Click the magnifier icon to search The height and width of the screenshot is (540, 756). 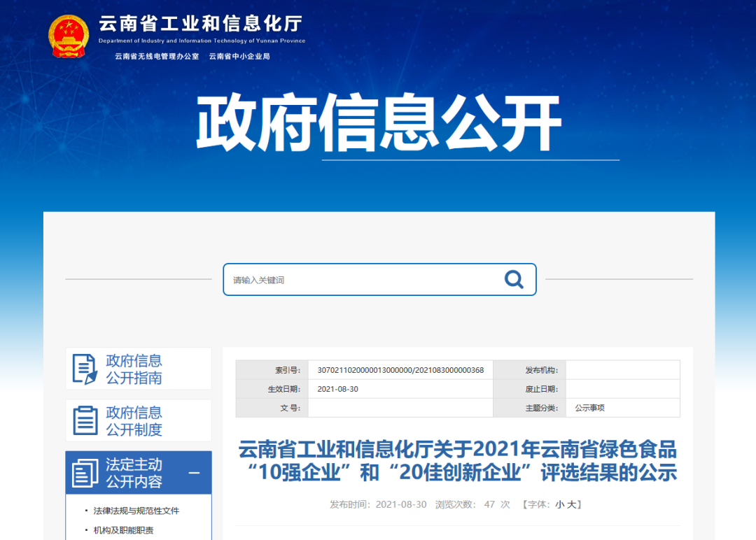click(x=514, y=279)
